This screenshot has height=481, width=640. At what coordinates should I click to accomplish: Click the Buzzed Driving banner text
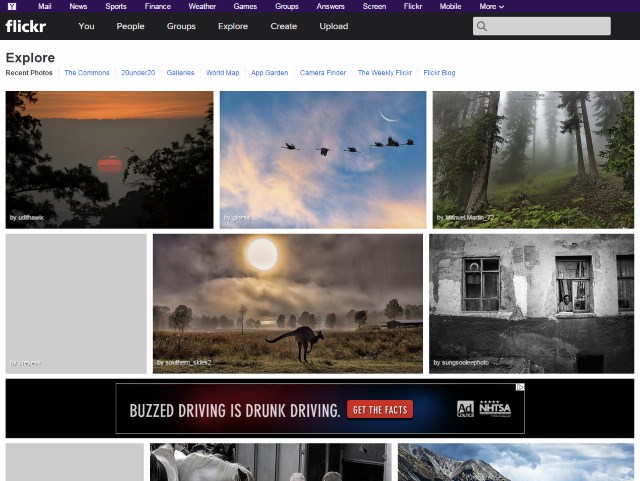pyautogui.click(x=235, y=410)
